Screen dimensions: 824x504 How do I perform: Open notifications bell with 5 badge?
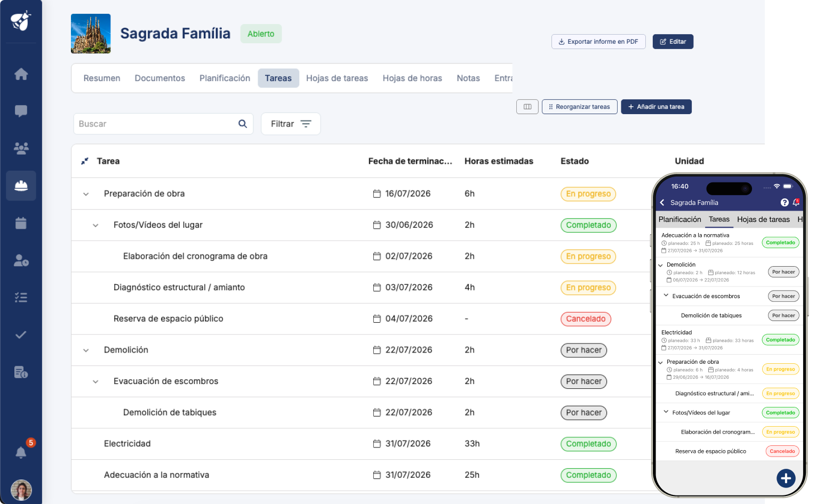(x=21, y=453)
